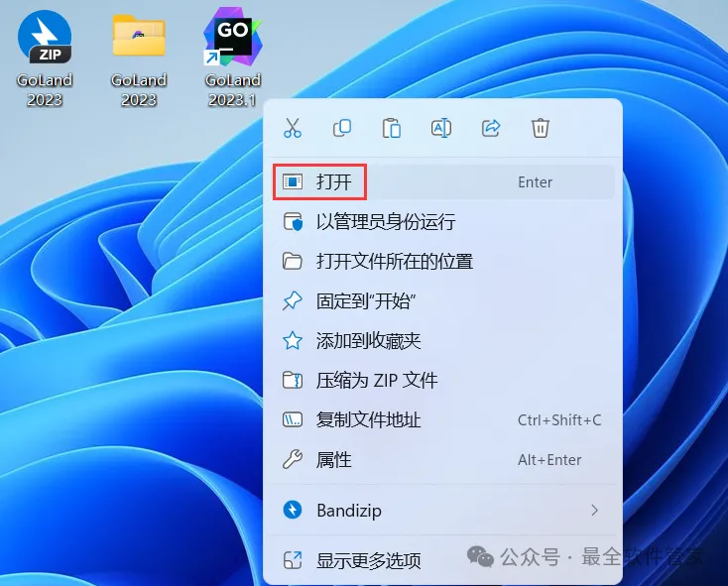Click 显示更多选项 at menu bottom
Image resolution: width=728 pixels, height=586 pixels.
click(443, 560)
